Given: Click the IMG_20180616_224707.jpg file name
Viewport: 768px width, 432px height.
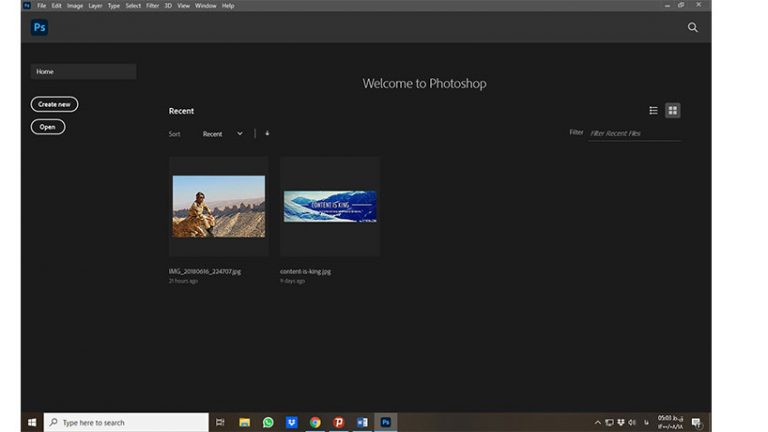Looking at the screenshot, I should point(205,271).
